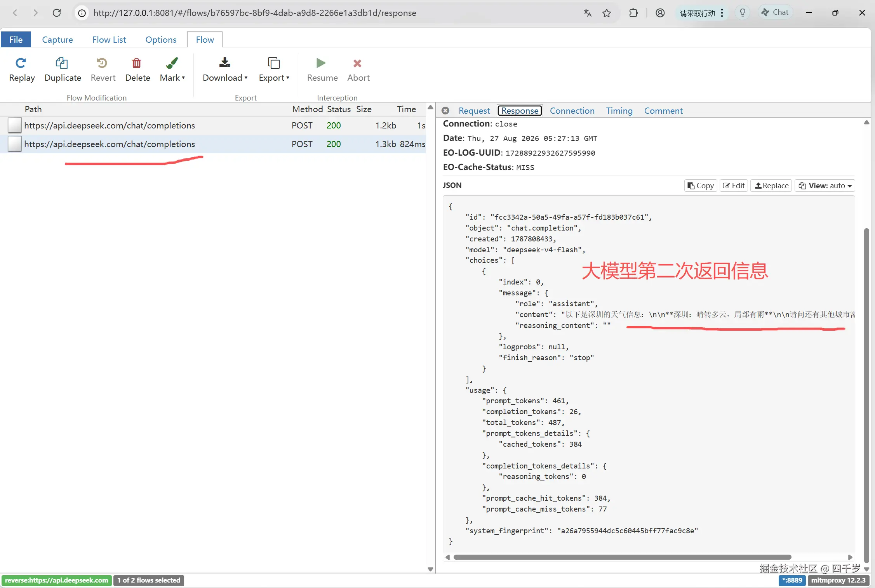Viewport: 875px width, 588px height.
Task: Mark checkbox of second deepseek flow
Action: point(15,144)
